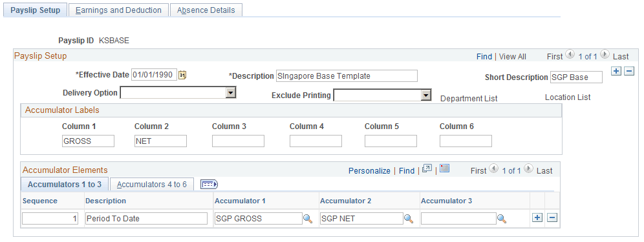This screenshot has height=242, width=644.
Task: Click the Description column header in grid
Action: click(x=105, y=201)
